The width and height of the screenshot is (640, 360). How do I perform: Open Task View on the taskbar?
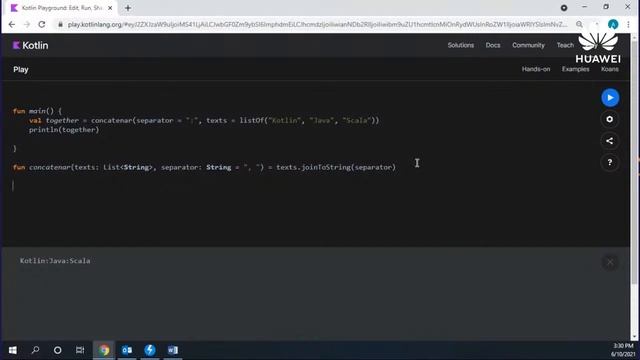click(x=80, y=350)
